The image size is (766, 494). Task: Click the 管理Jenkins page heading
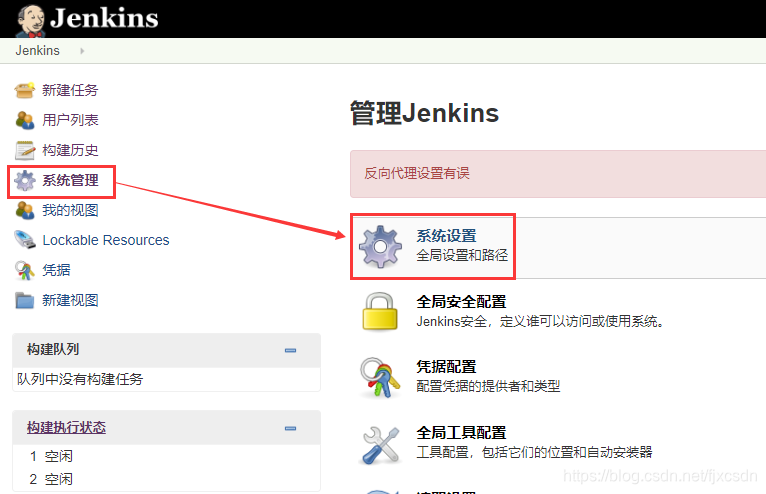point(425,113)
